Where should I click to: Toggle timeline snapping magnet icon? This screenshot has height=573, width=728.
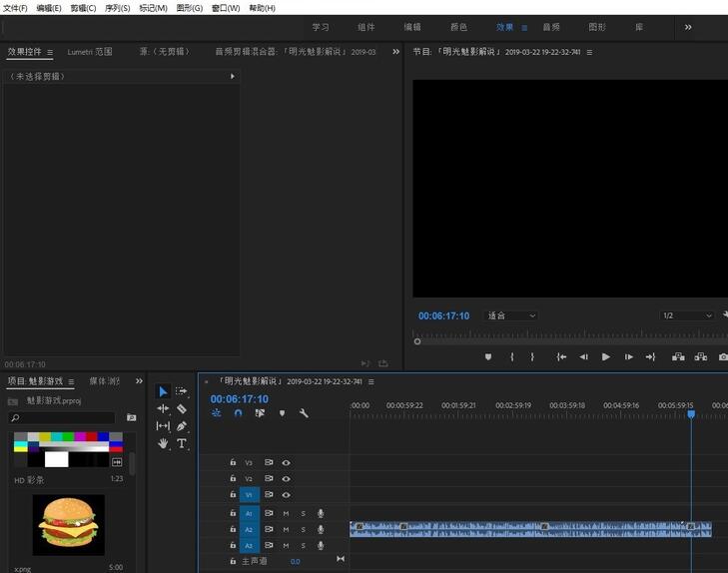coord(238,413)
